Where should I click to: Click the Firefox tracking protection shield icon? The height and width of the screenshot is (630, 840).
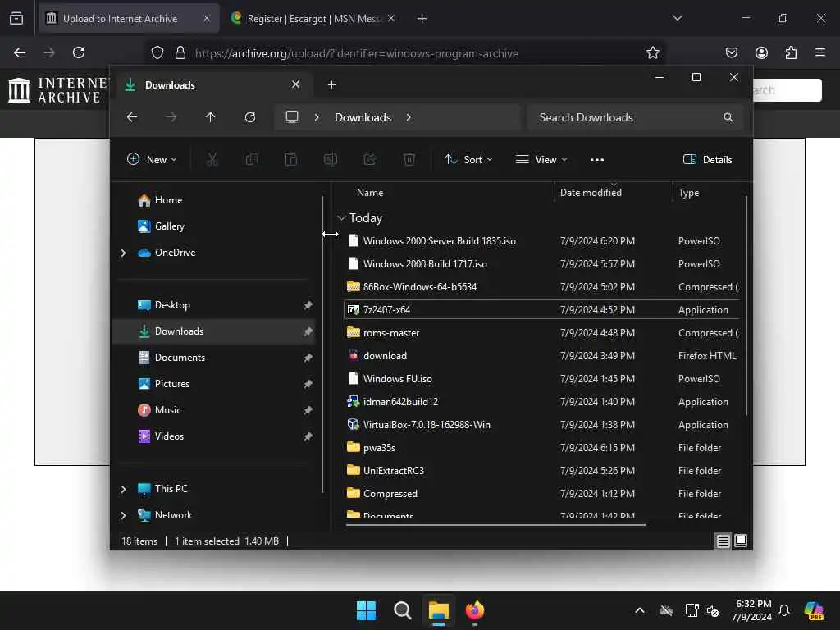157,52
